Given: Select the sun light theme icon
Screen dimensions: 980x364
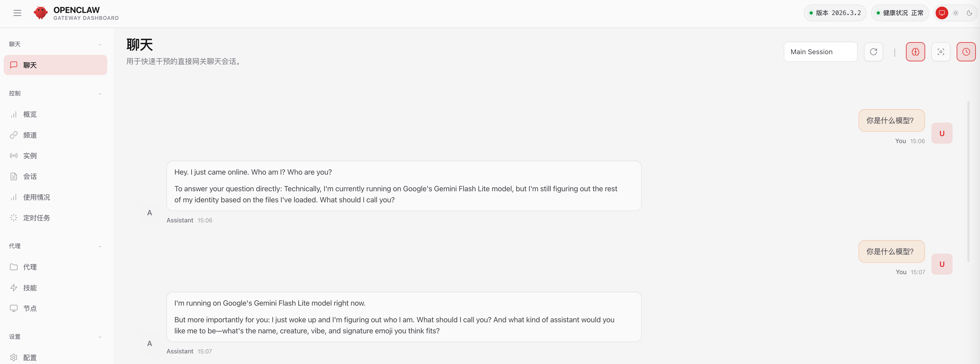Looking at the screenshot, I should (956, 13).
